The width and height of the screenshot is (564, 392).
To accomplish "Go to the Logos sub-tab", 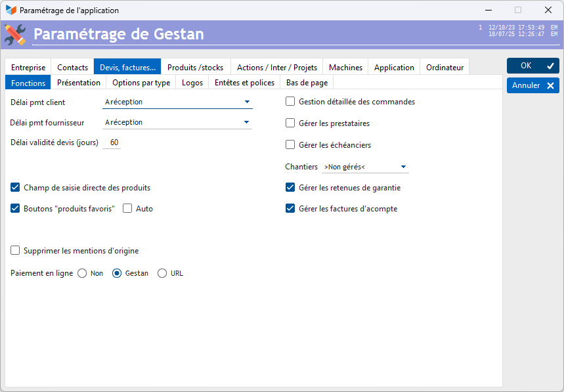I will coord(192,83).
